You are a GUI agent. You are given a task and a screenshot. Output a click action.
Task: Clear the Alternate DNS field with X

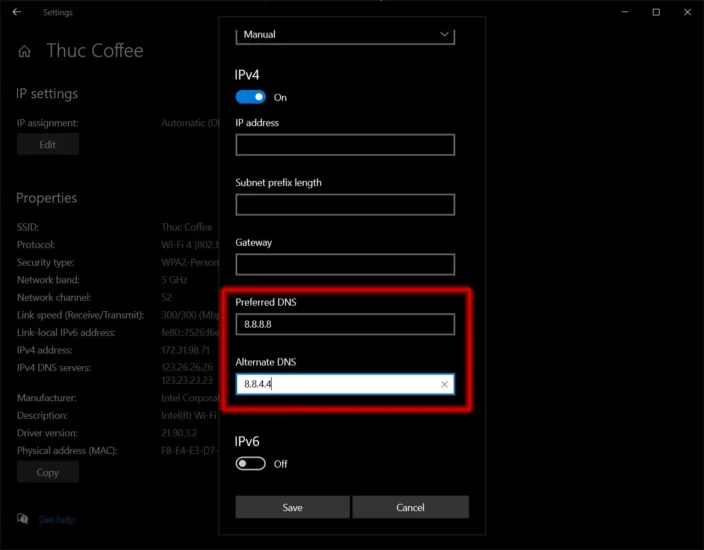(x=444, y=384)
